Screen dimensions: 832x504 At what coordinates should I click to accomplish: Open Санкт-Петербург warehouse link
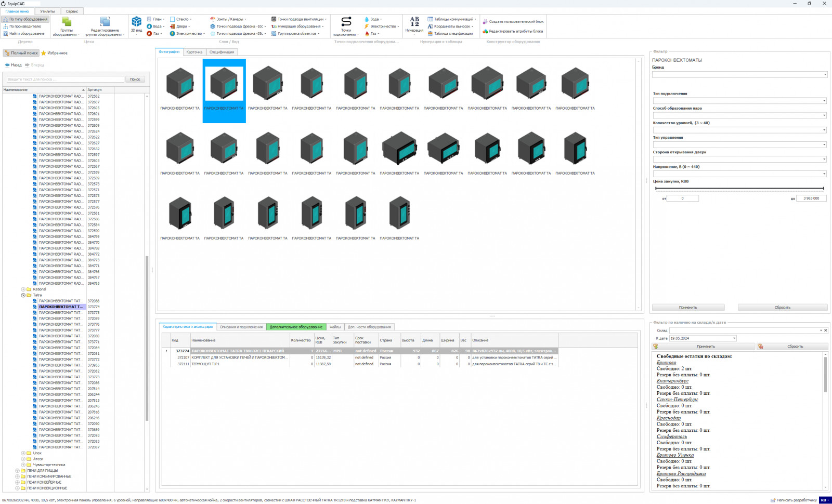coord(677,400)
